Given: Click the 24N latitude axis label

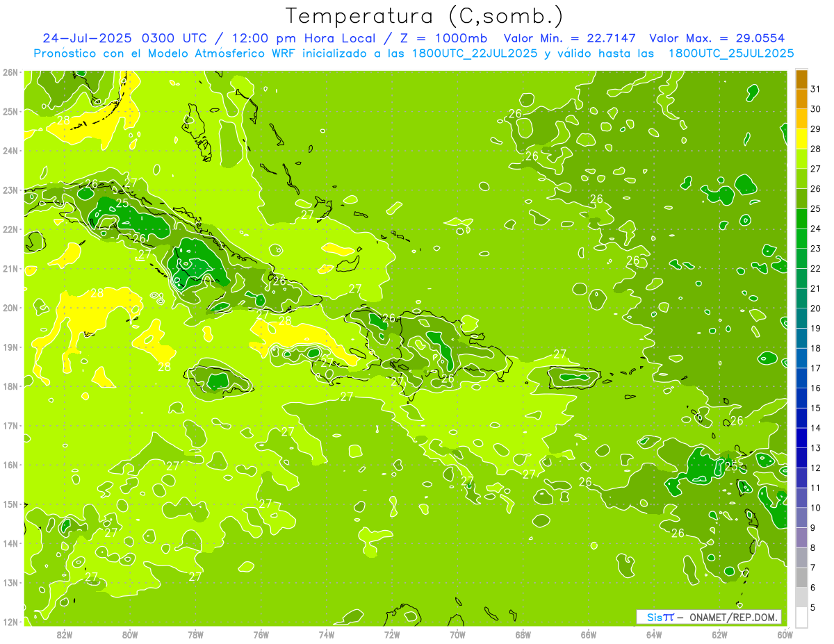Looking at the screenshot, I should (x=10, y=151).
